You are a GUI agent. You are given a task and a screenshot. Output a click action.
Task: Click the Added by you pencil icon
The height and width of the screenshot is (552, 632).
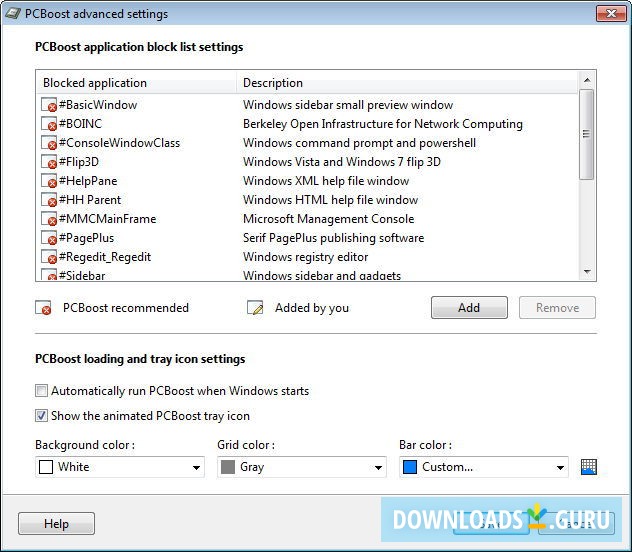point(255,307)
